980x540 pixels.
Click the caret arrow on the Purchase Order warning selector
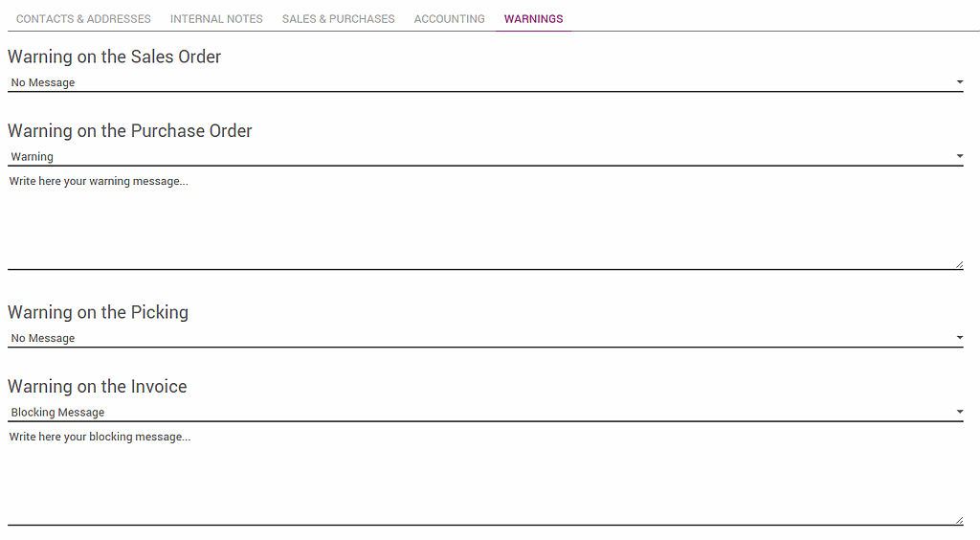pyautogui.click(x=959, y=156)
